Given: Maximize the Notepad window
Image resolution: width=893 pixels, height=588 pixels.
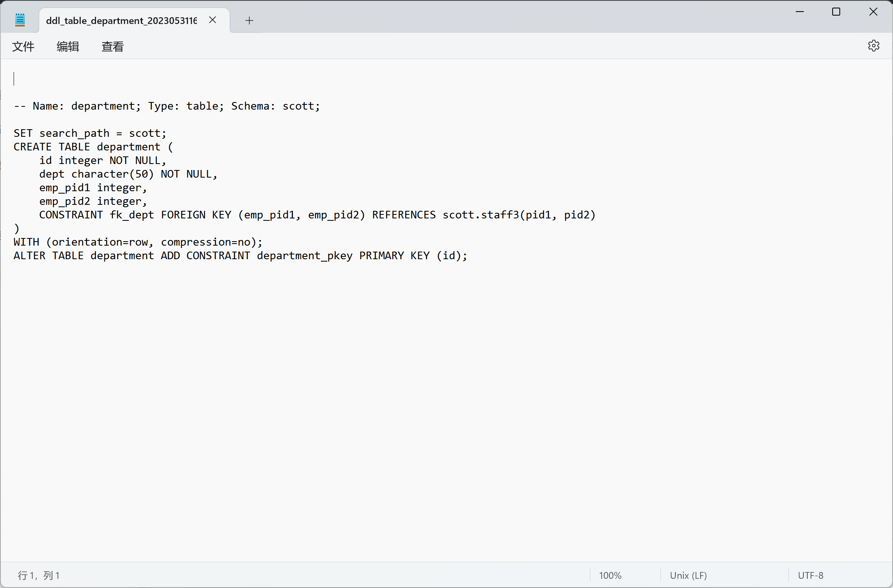Looking at the screenshot, I should (836, 12).
